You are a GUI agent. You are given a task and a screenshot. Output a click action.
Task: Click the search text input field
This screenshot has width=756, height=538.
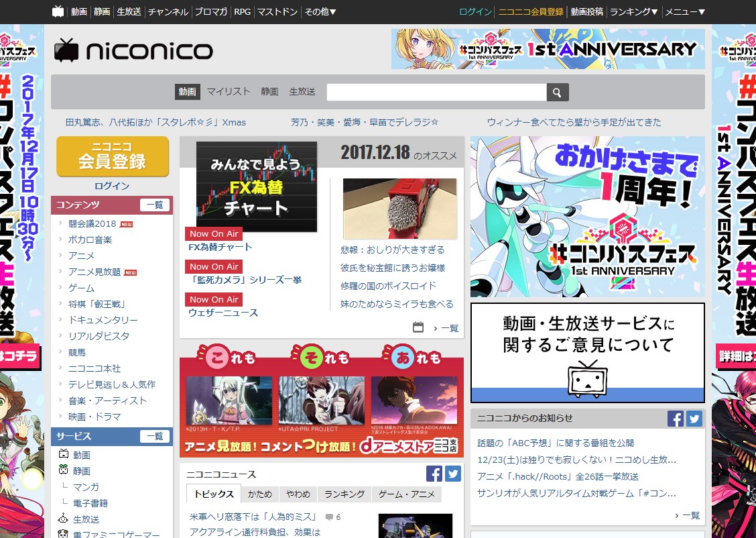point(436,93)
